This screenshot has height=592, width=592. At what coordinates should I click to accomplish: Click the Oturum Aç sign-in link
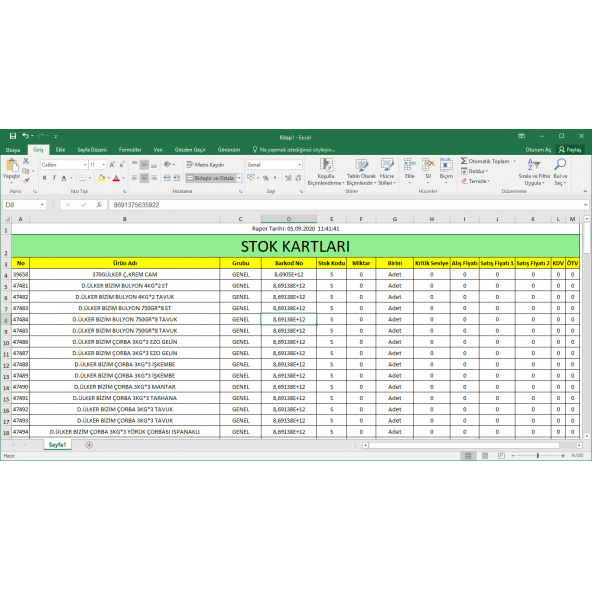[x=538, y=150]
